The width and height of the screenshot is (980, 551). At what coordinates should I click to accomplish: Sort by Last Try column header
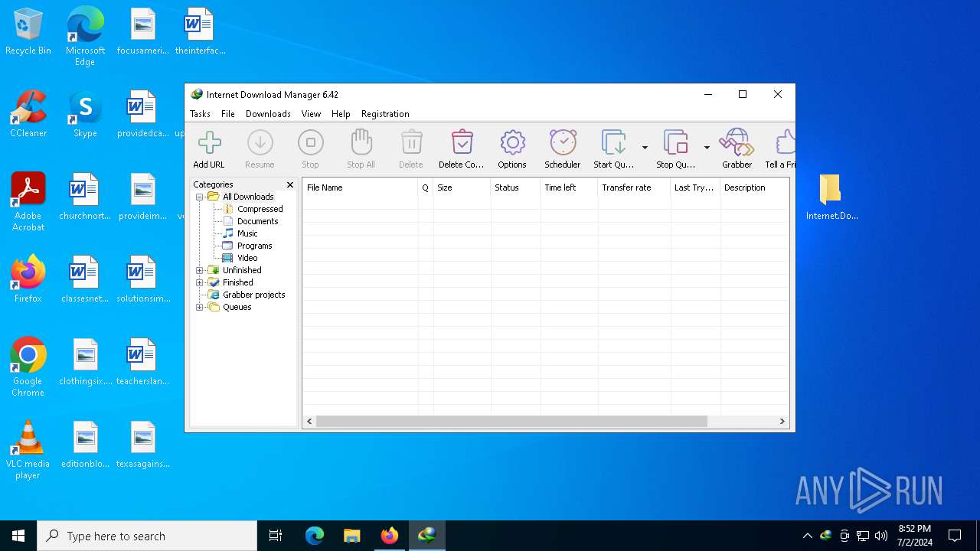point(695,187)
